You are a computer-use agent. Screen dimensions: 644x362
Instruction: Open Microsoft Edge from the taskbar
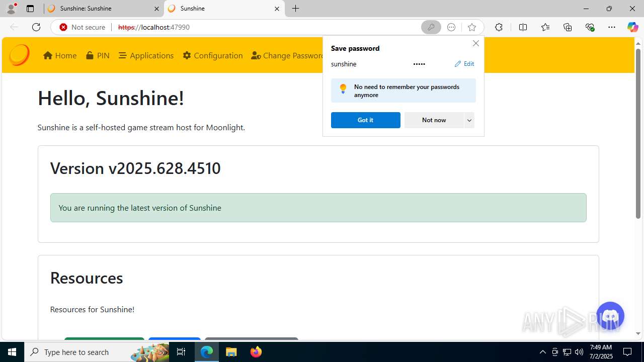[207, 352]
